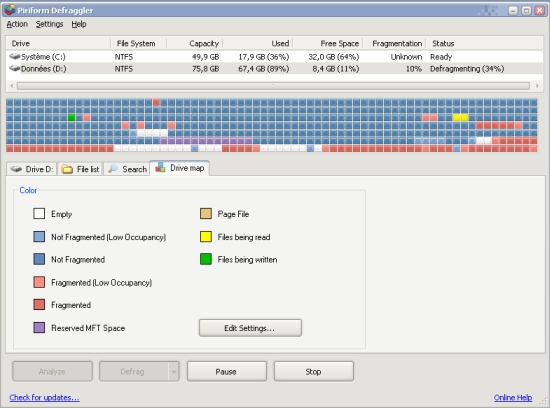Viewport: 550px width, 408px height.
Task: Click the purple Reserved MFT block in map
Action: (206, 141)
